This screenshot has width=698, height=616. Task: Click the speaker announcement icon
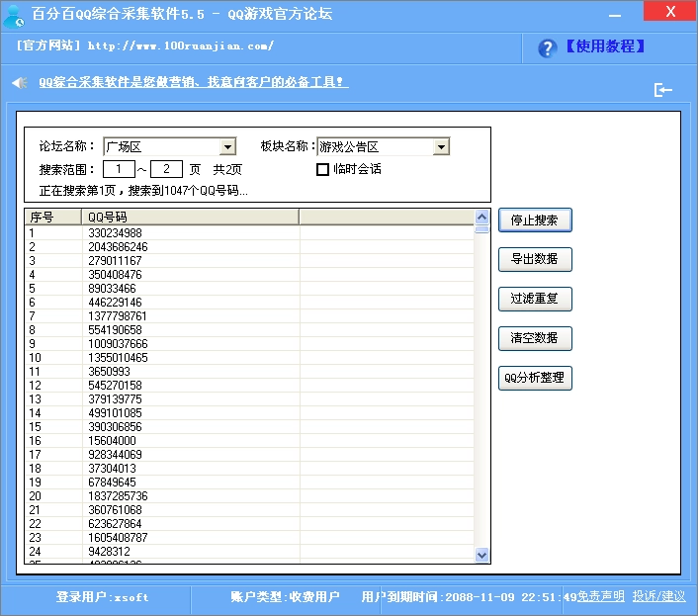coord(20,82)
